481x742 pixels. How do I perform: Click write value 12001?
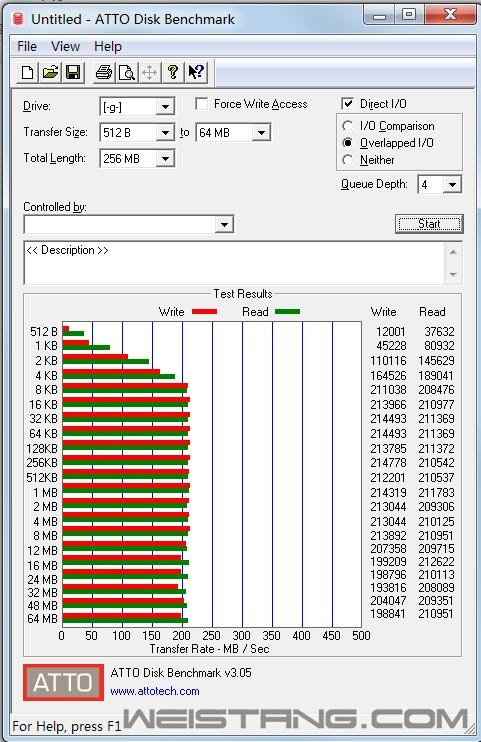[391, 332]
